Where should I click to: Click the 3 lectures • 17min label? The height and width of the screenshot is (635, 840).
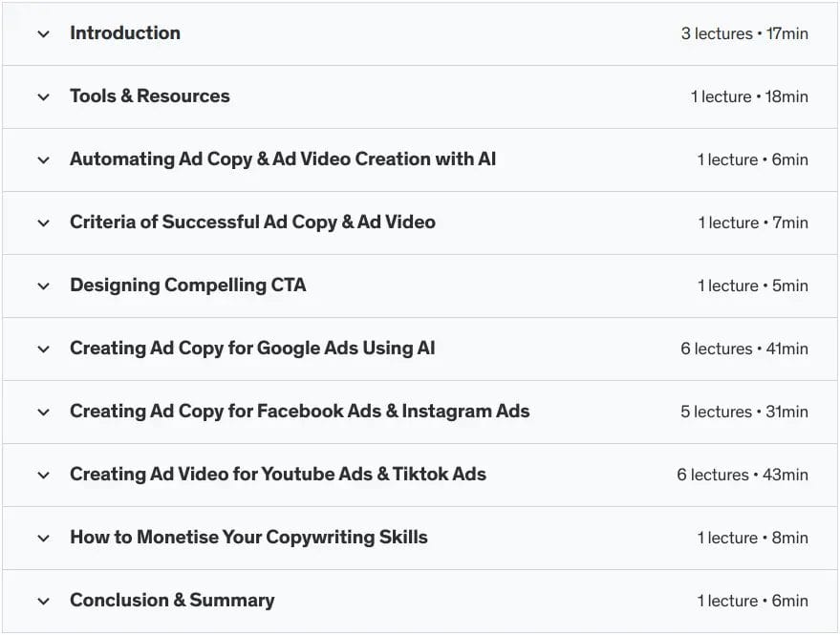click(743, 33)
